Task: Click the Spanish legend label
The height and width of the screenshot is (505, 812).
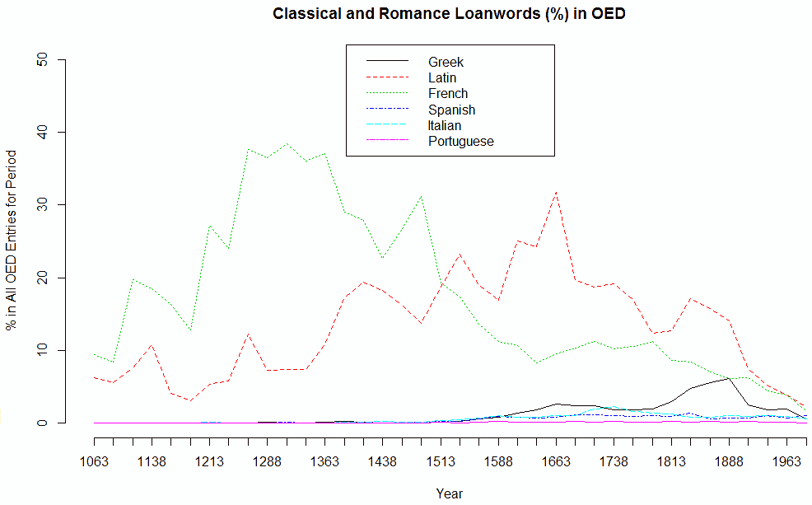Action: point(451,110)
